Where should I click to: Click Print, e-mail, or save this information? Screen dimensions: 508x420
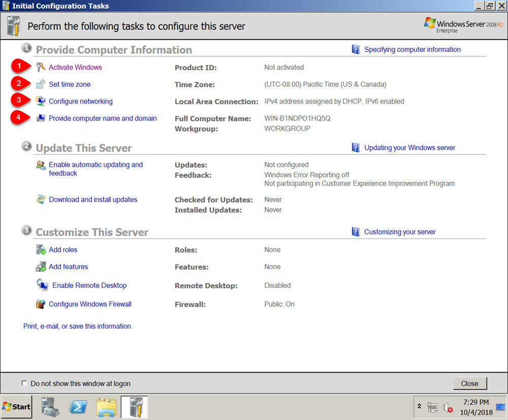pyautogui.click(x=77, y=326)
